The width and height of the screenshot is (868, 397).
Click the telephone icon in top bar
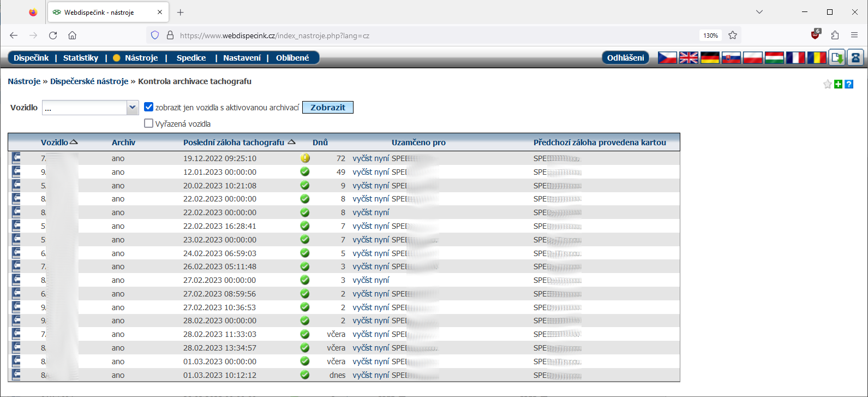click(855, 57)
